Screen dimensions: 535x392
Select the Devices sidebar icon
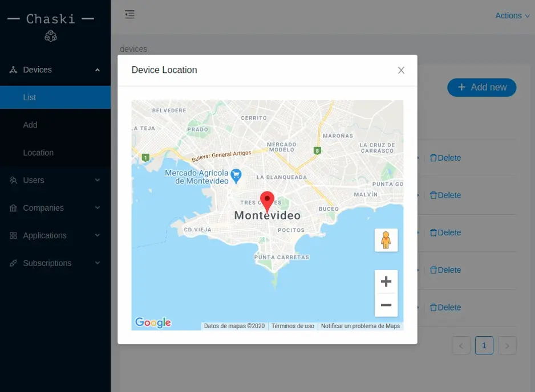(13, 69)
